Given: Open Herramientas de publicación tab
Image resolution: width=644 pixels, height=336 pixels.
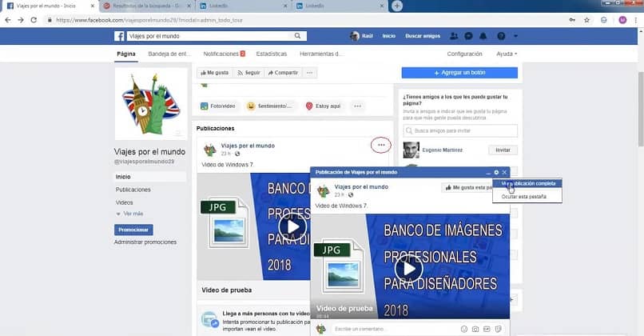Looking at the screenshot, I should pyautogui.click(x=322, y=54).
